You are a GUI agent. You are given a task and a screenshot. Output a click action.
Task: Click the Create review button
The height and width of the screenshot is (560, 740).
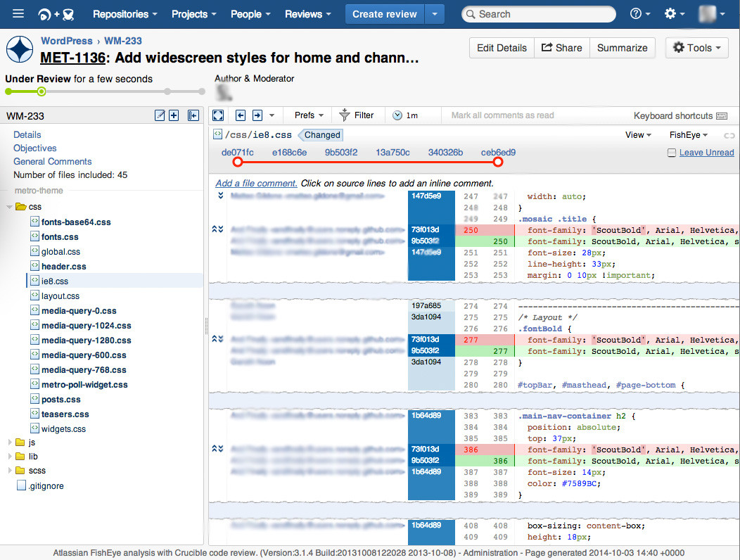(385, 14)
